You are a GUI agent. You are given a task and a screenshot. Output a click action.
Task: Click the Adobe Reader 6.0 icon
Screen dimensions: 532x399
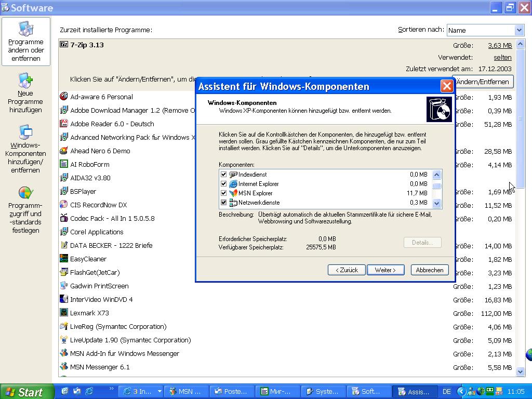64,124
